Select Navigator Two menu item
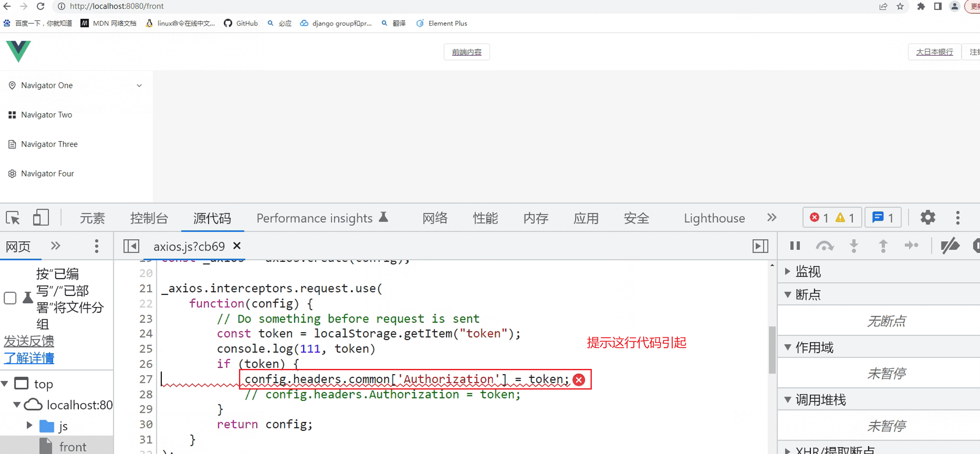The width and height of the screenshot is (980, 454). tap(76, 115)
